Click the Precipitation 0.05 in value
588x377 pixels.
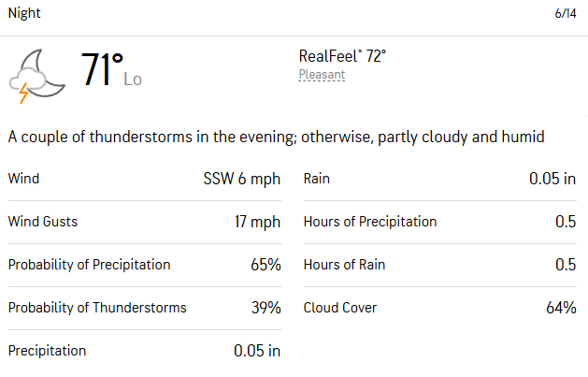[x=257, y=351]
